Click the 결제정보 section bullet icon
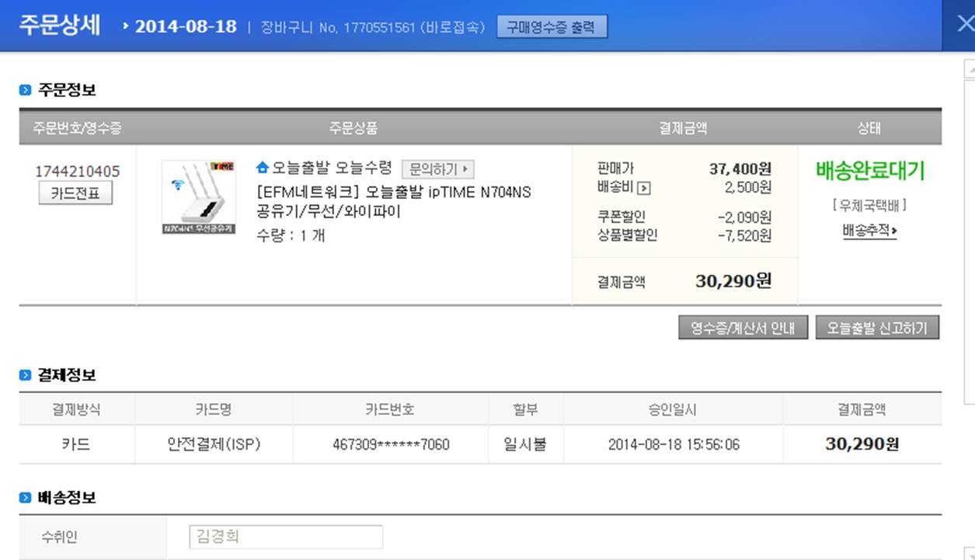Image resolution: width=975 pixels, height=560 pixels. (25, 375)
